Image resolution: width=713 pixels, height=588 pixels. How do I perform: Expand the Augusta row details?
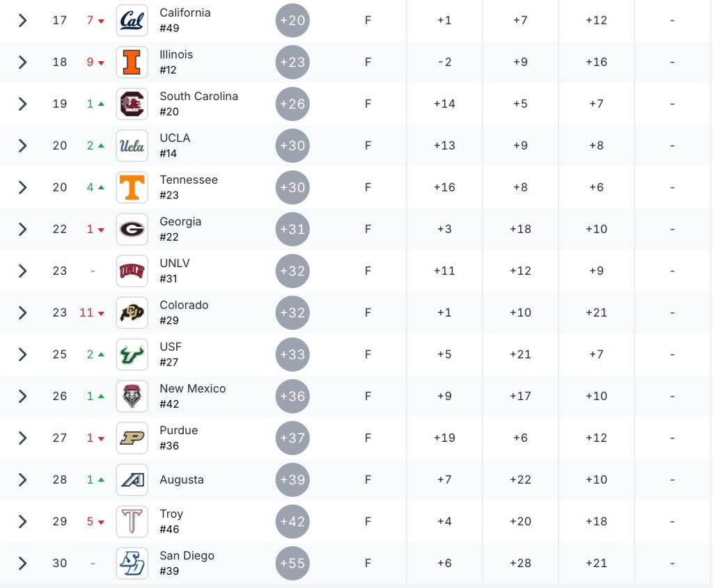[22, 479]
